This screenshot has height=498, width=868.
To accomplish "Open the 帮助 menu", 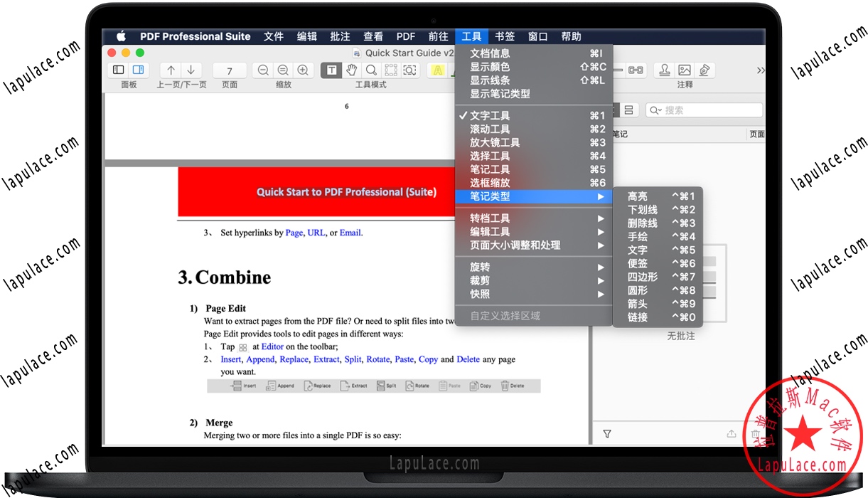I will (571, 36).
